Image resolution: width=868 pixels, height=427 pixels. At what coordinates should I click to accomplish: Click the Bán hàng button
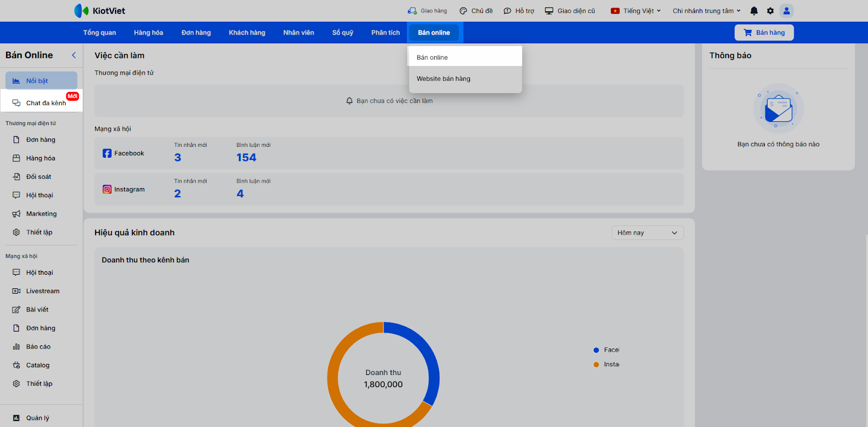coord(764,33)
